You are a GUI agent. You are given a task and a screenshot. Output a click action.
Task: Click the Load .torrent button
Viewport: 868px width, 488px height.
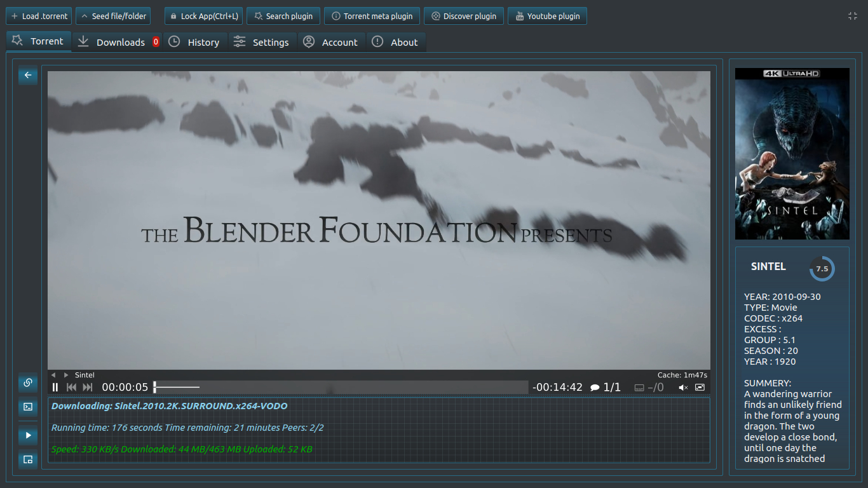tap(39, 16)
